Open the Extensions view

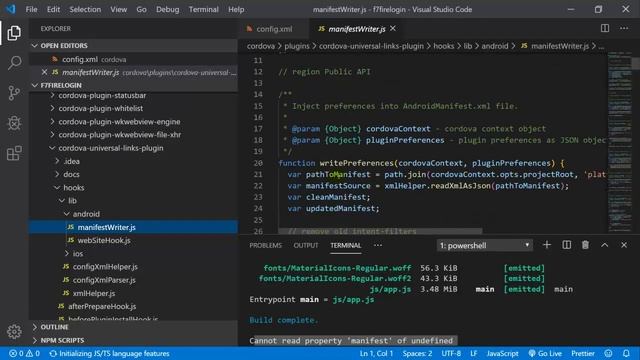(14, 153)
